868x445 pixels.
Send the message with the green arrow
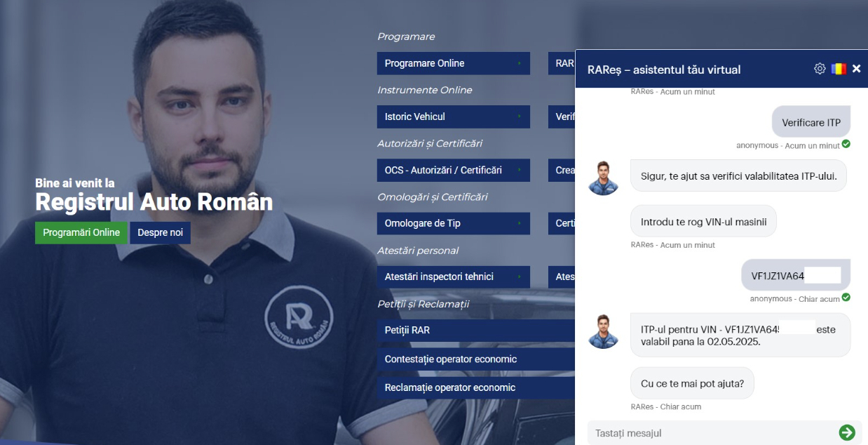(847, 432)
